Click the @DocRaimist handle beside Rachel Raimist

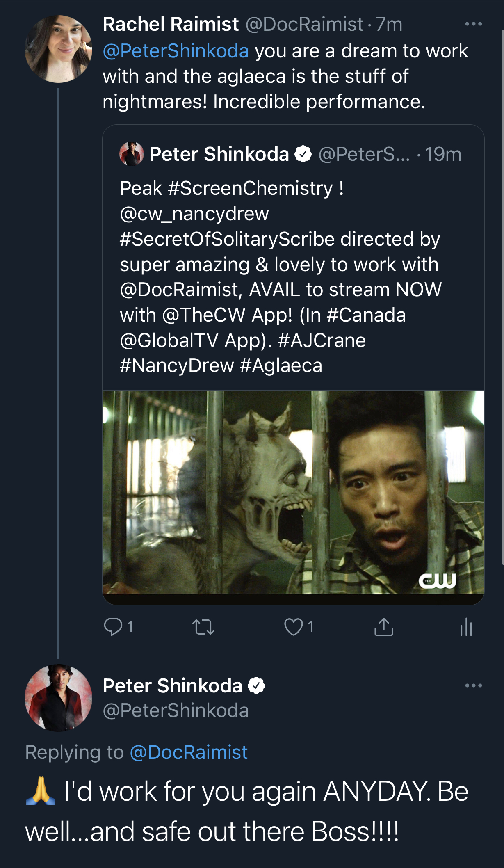[304, 24]
